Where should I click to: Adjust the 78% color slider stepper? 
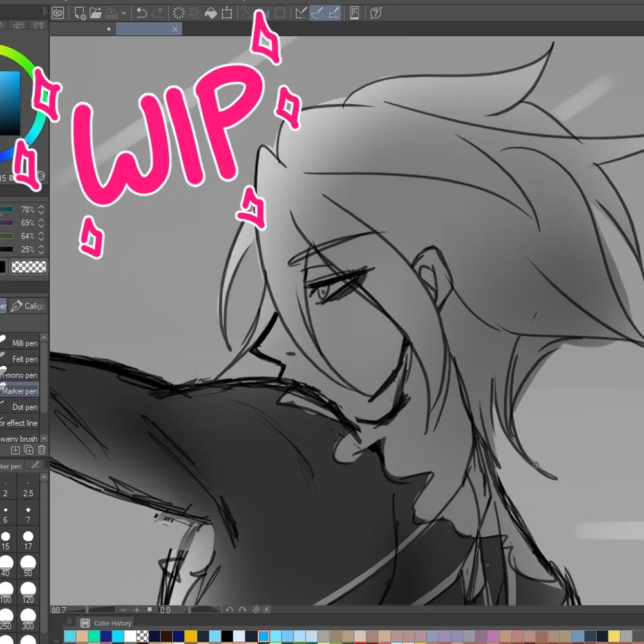coord(41,209)
